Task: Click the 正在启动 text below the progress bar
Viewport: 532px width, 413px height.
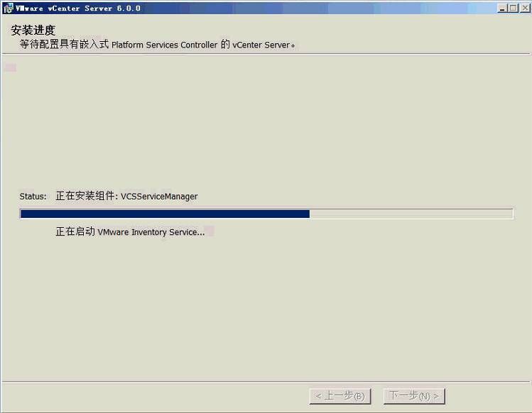Action: click(x=75, y=231)
